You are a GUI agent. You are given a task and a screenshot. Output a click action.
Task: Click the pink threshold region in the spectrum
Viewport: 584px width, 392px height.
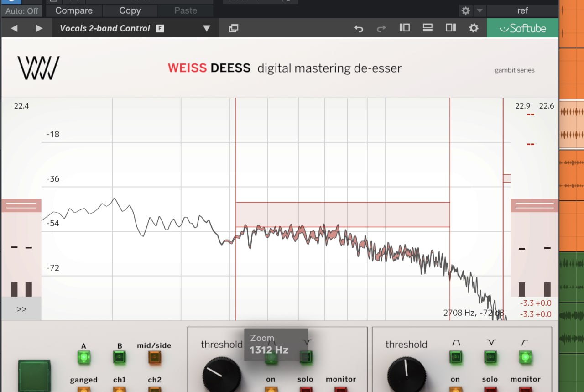[343, 214]
